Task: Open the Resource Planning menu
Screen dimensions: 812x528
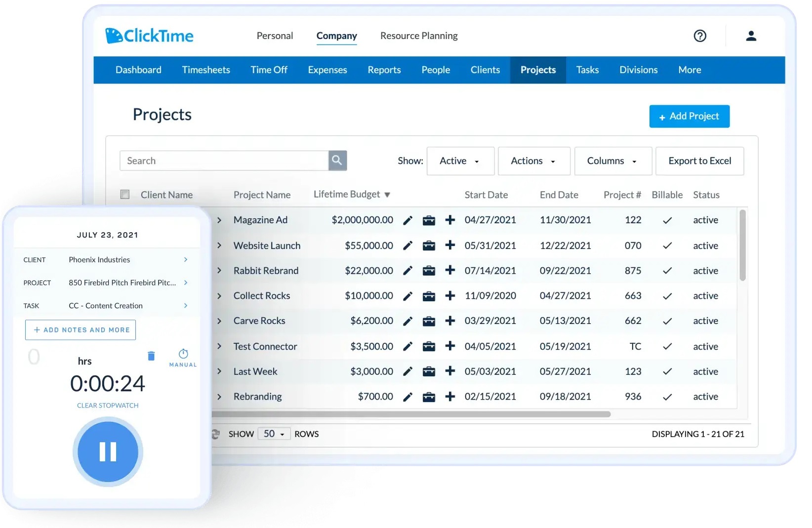Action: [419, 36]
